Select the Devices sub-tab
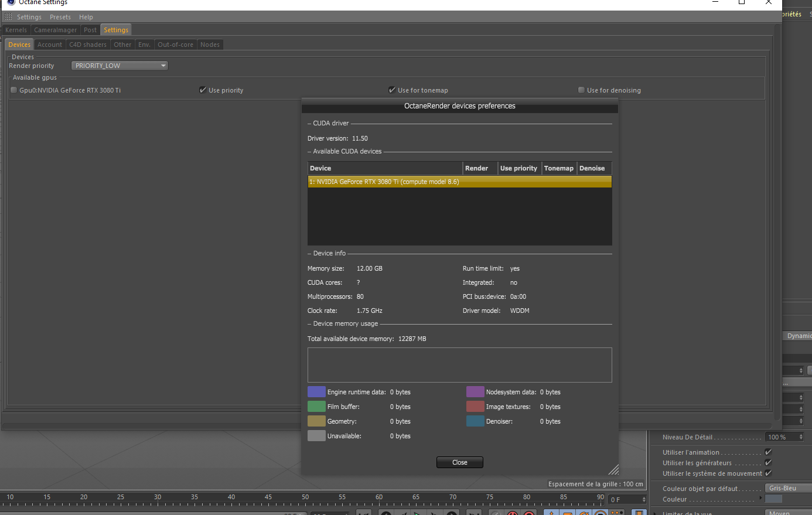812x515 pixels. point(19,45)
